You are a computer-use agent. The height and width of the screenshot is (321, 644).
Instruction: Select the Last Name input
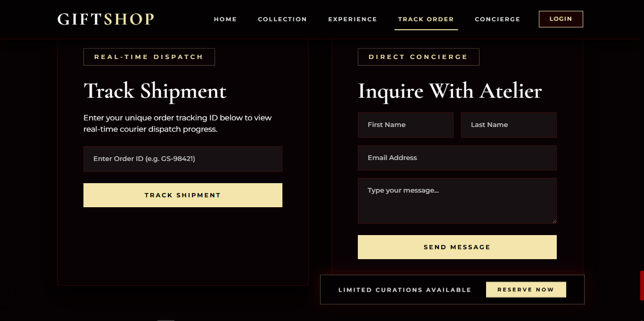click(x=509, y=125)
